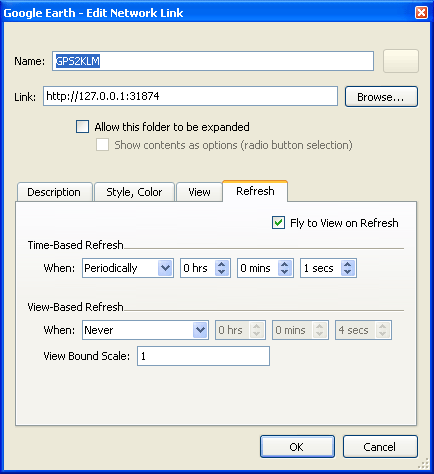Confirm changes with the OK button
Image resolution: width=434 pixels, height=474 pixels.
(297, 447)
